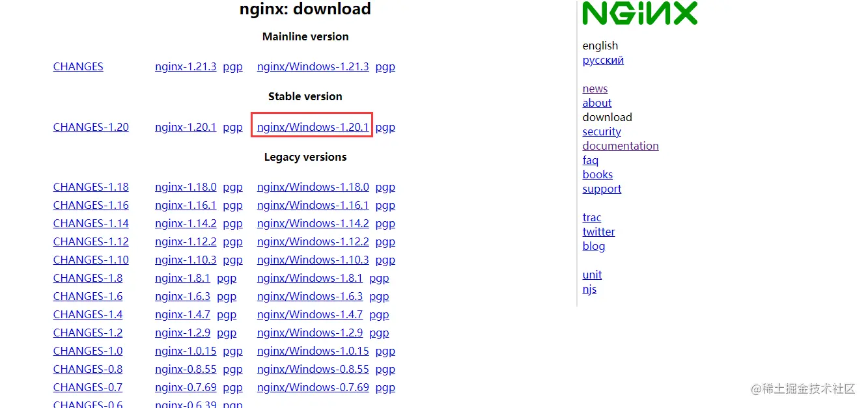Go to the about page
This screenshot has height=408, width=868.
pos(596,103)
